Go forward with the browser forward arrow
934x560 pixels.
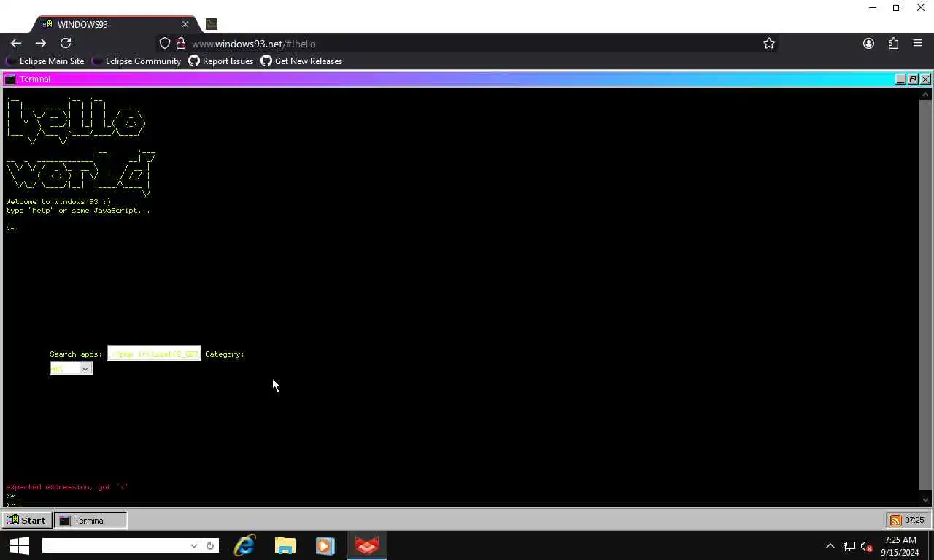click(41, 44)
